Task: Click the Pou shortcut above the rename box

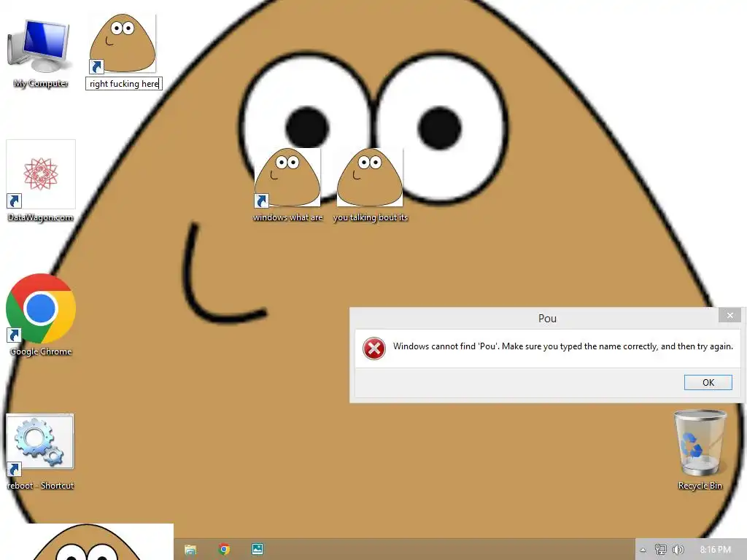Action: [x=123, y=44]
